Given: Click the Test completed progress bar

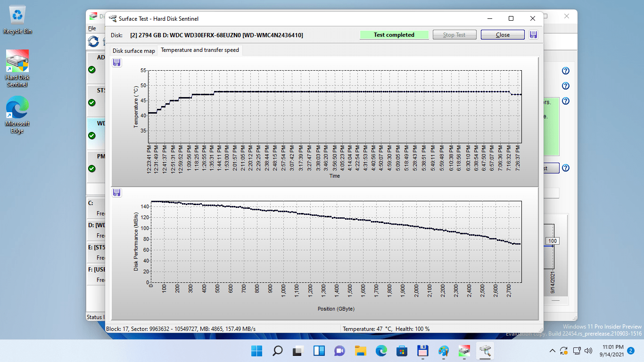Looking at the screenshot, I should click(x=394, y=35).
